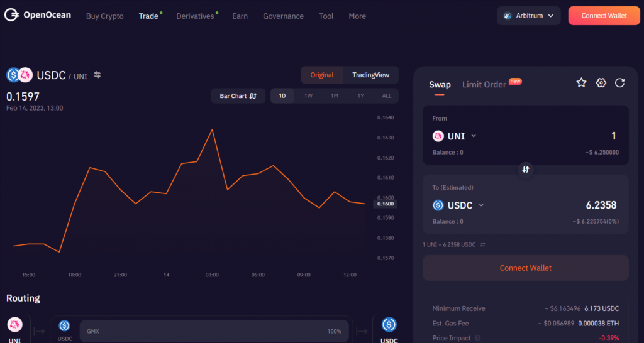Click the OpenOcean logo
This screenshot has width=644, height=343.
click(37, 15)
